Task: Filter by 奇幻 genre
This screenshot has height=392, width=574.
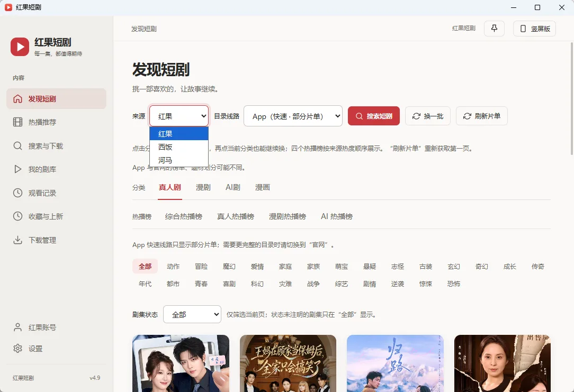Action: pos(482,267)
